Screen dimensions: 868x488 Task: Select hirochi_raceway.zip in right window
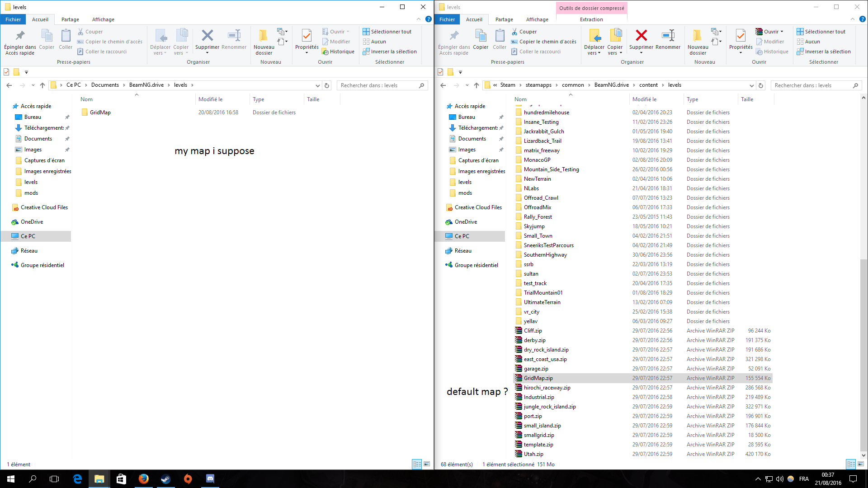point(642,388)
